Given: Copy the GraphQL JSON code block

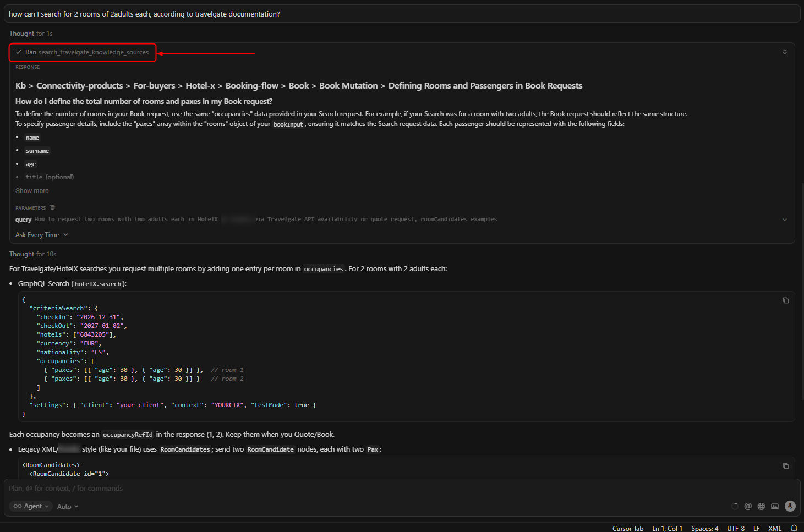Looking at the screenshot, I should [785, 300].
